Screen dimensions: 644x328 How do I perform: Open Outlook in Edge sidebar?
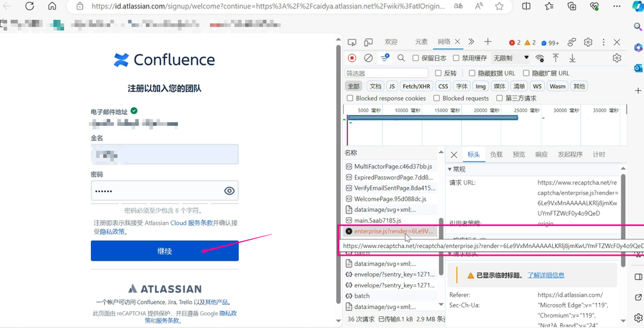pyautogui.click(x=638, y=68)
